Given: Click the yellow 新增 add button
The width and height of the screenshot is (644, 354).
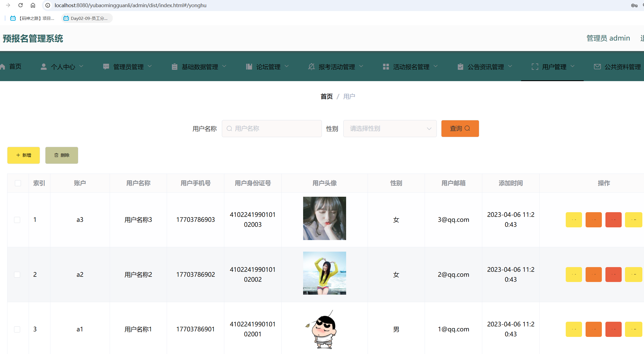Looking at the screenshot, I should click(x=24, y=155).
